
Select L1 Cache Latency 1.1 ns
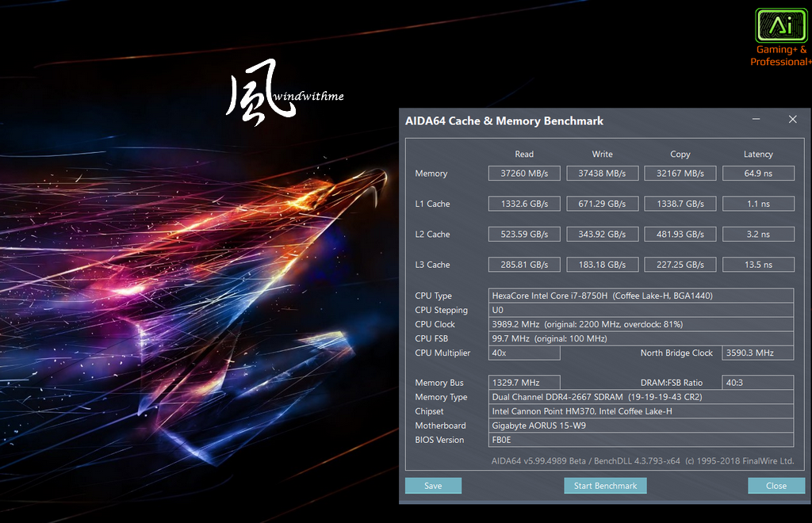tap(758, 204)
